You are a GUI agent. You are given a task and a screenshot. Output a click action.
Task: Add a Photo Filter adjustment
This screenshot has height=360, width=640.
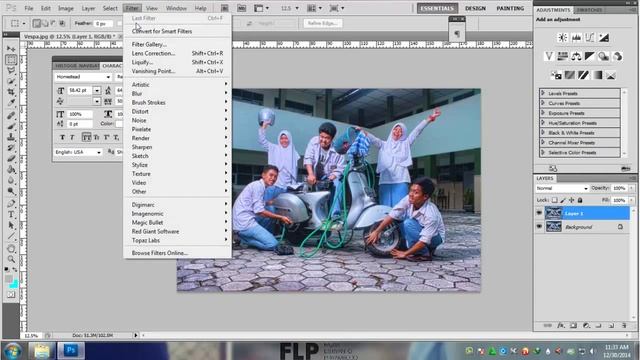tap(604, 56)
